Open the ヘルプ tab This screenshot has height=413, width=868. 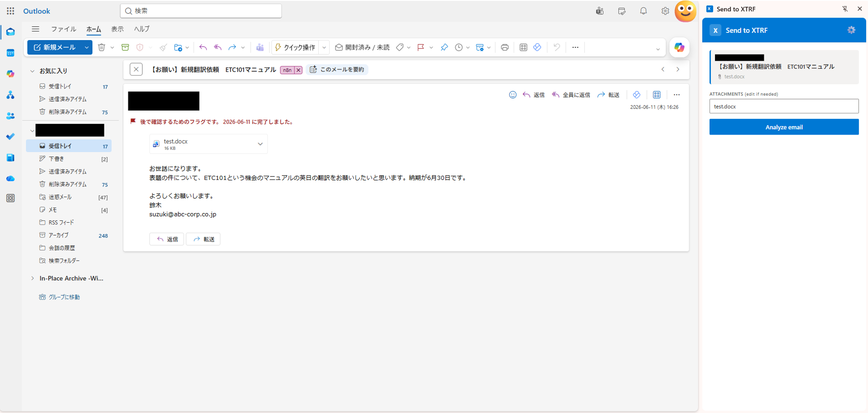point(142,29)
